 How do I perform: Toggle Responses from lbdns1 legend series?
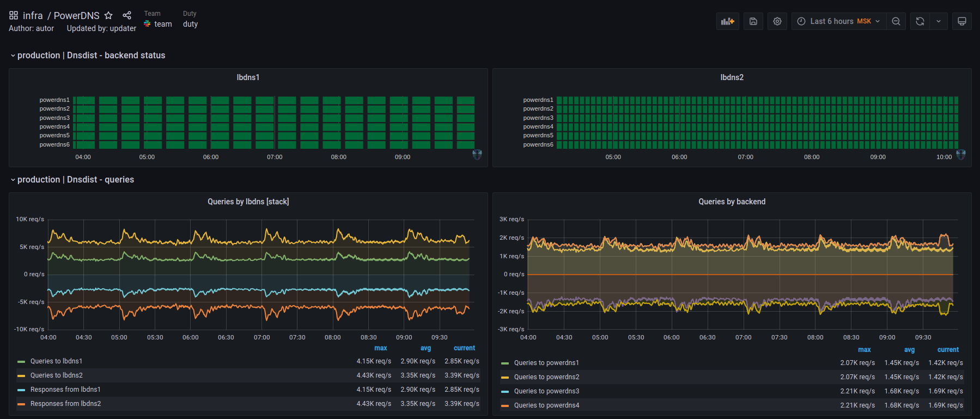coord(65,390)
